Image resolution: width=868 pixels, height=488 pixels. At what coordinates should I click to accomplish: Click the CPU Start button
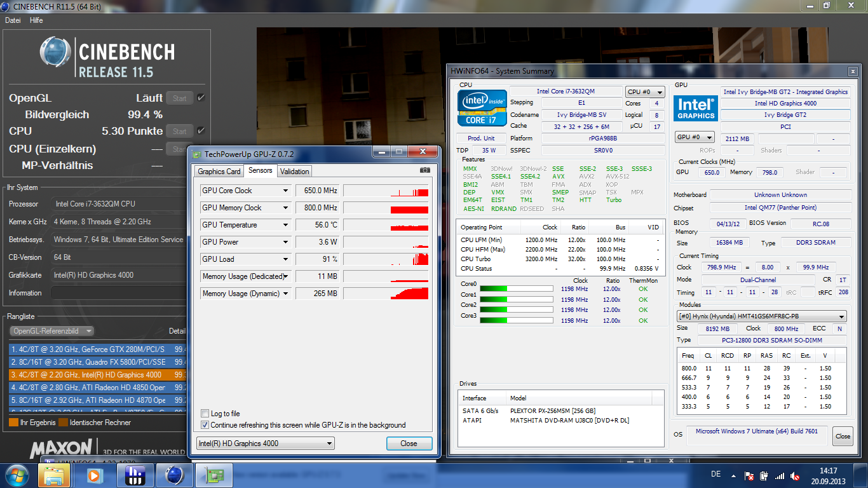pos(180,132)
